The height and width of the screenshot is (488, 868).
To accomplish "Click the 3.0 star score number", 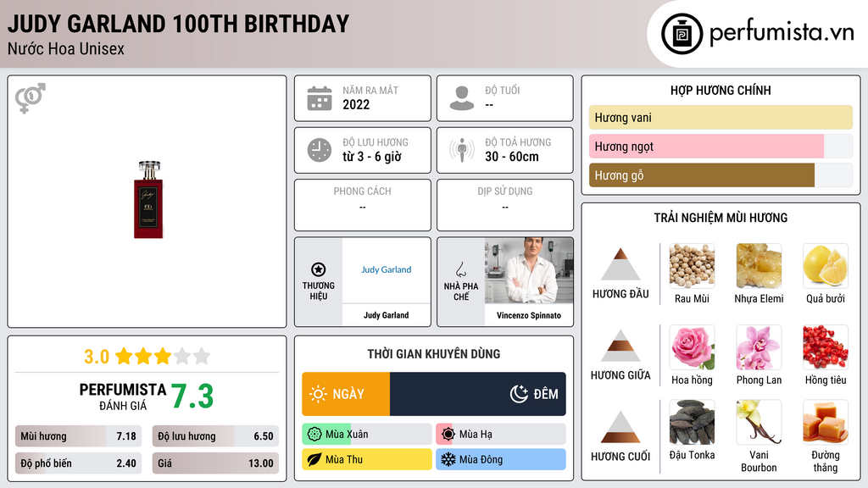I will (x=97, y=357).
